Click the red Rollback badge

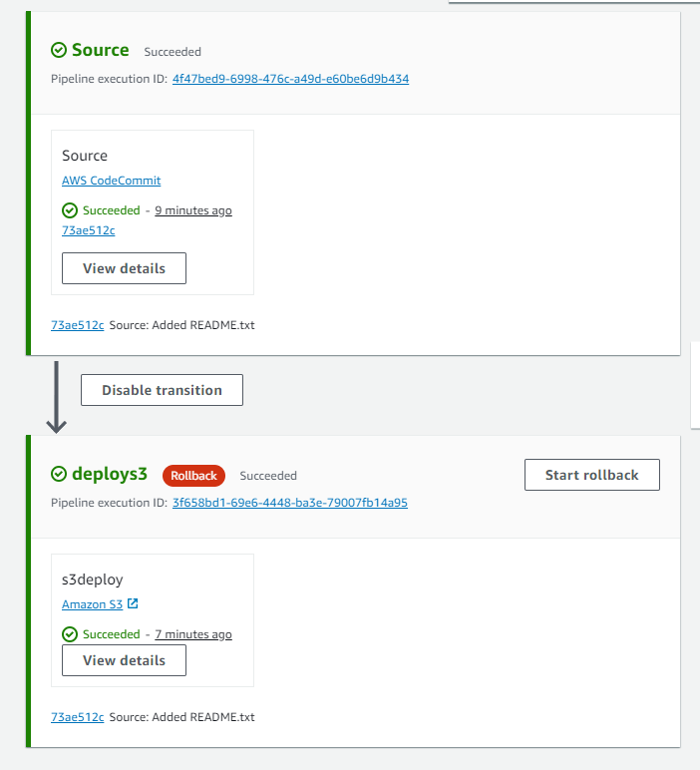pos(194,476)
